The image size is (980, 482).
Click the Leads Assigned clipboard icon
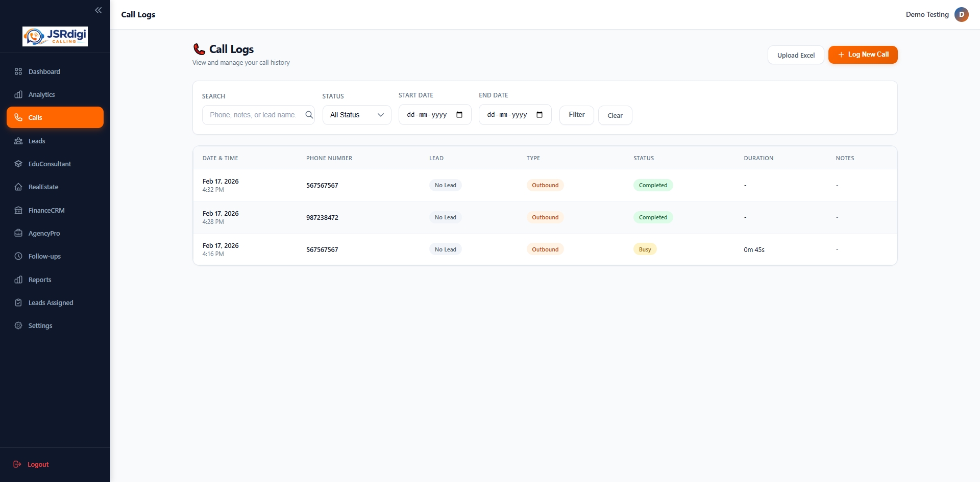click(18, 302)
